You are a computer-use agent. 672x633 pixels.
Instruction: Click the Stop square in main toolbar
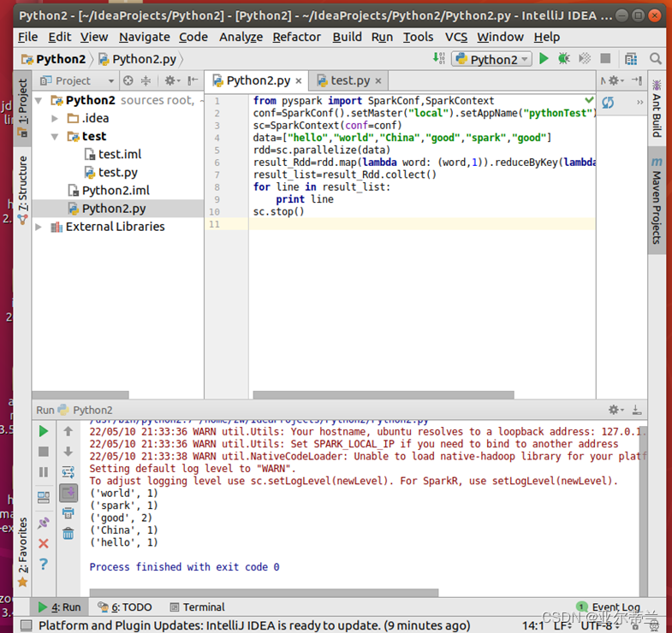(605, 59)
